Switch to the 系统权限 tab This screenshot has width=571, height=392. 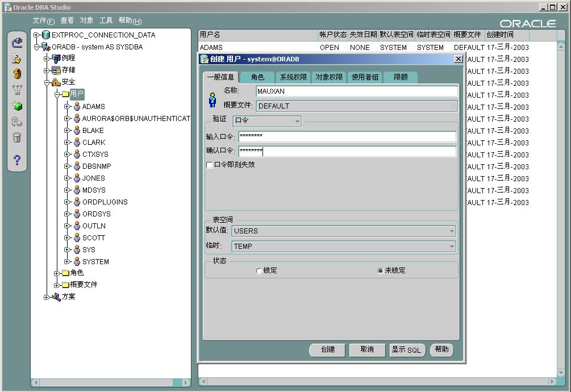point(293,77)
